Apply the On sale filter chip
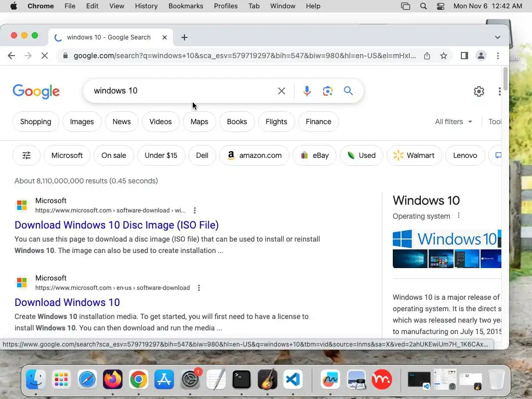This screenshot has width=532, height=399. click(x=114, y=155)
